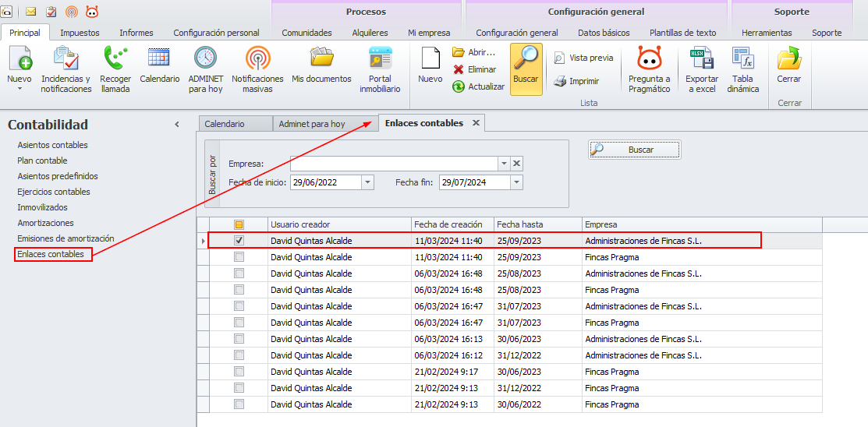Expand the Empresa dropdown arrow
This screenshot has height=427, width=868.
click(504, 164)
